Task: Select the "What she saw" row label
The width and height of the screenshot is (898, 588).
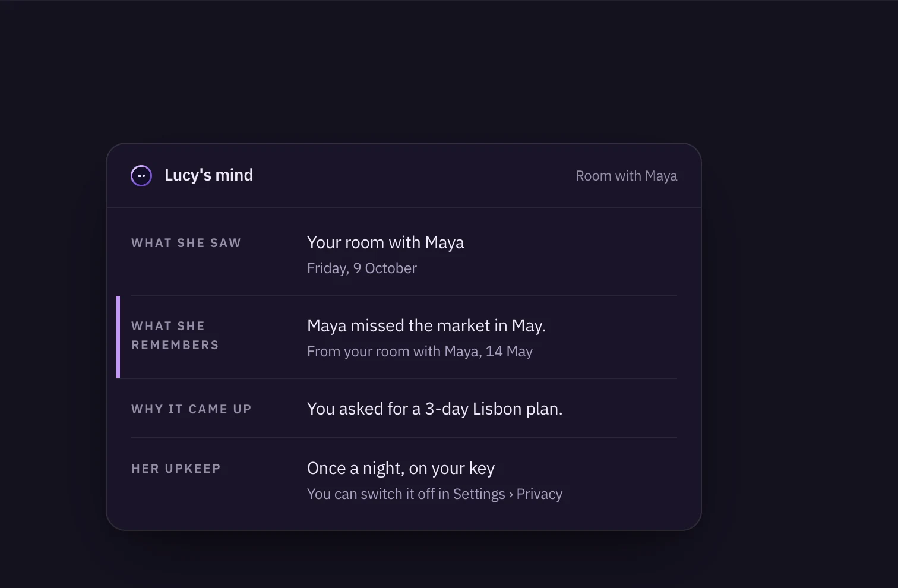Action: tap(186, 243)
